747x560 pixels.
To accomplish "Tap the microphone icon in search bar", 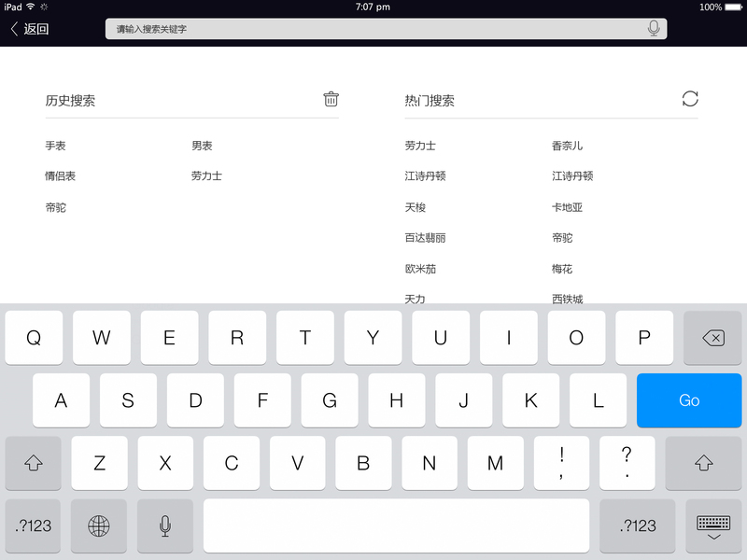I will tap(654, 29).
